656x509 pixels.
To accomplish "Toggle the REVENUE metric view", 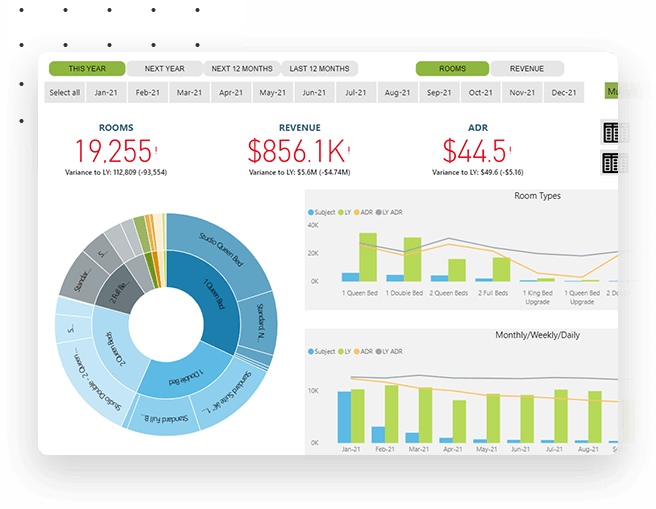I will (527, 69).
